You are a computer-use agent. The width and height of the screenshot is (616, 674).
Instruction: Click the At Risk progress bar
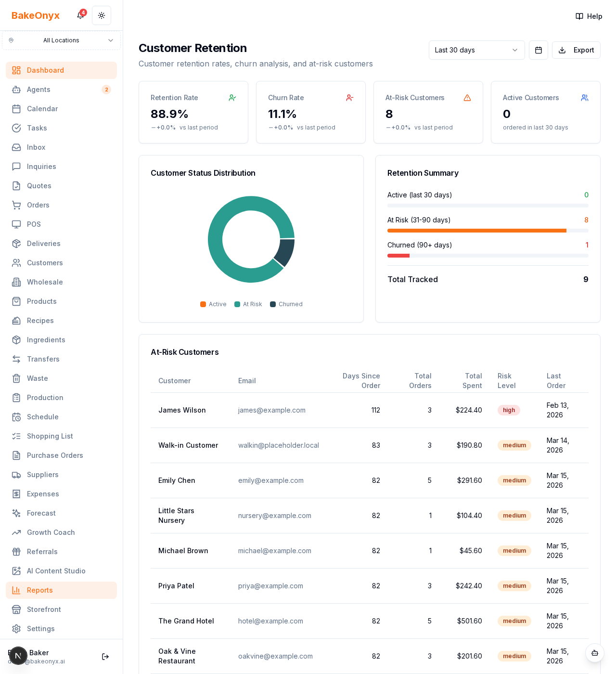tap(488, 231)
